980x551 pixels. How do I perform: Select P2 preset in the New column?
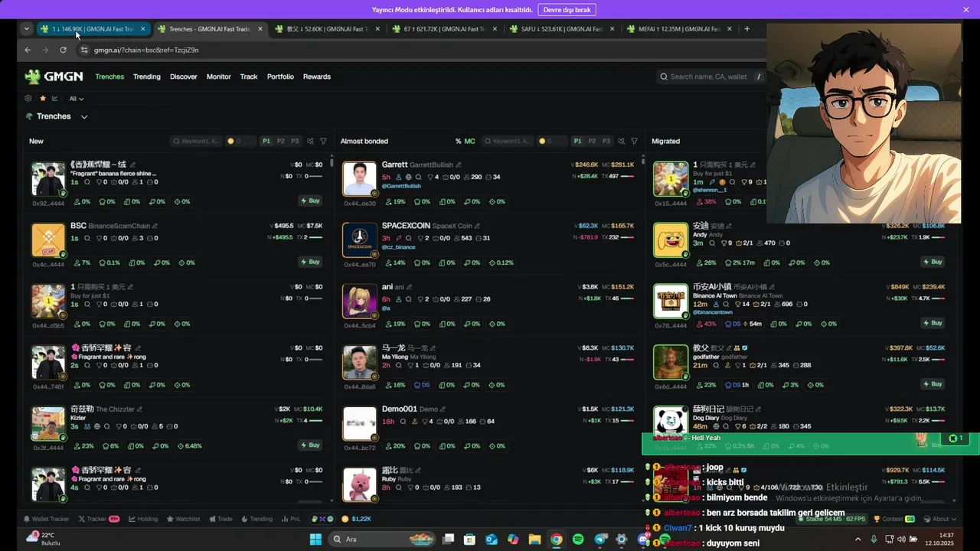point(281,141)
